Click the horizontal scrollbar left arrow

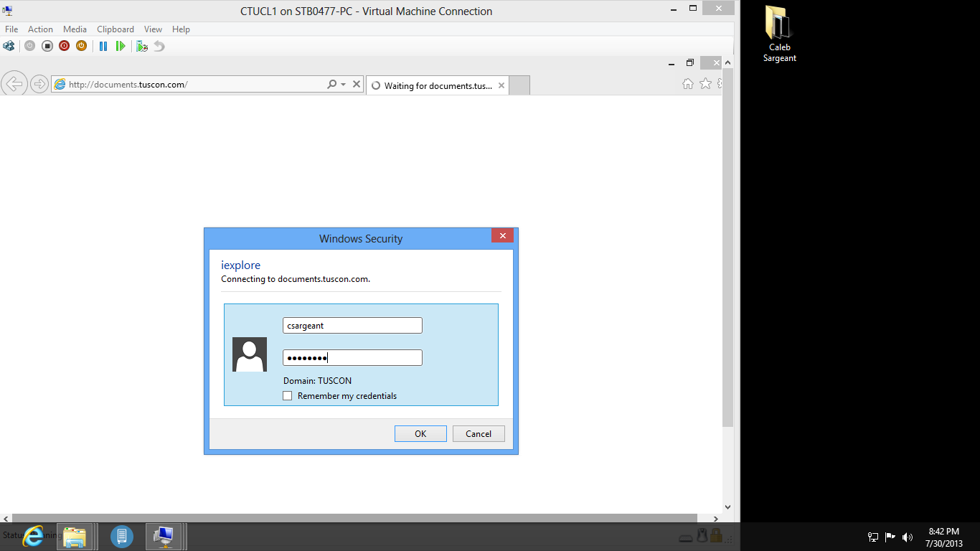click(6, 518)
